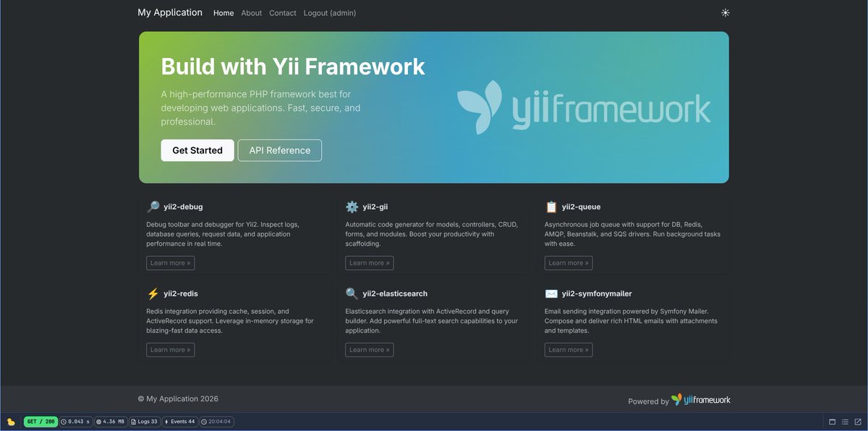Click Learn more under yii2-symfonymailer
The height and width of the screenshot is (431, 868).
click(569, 350)
